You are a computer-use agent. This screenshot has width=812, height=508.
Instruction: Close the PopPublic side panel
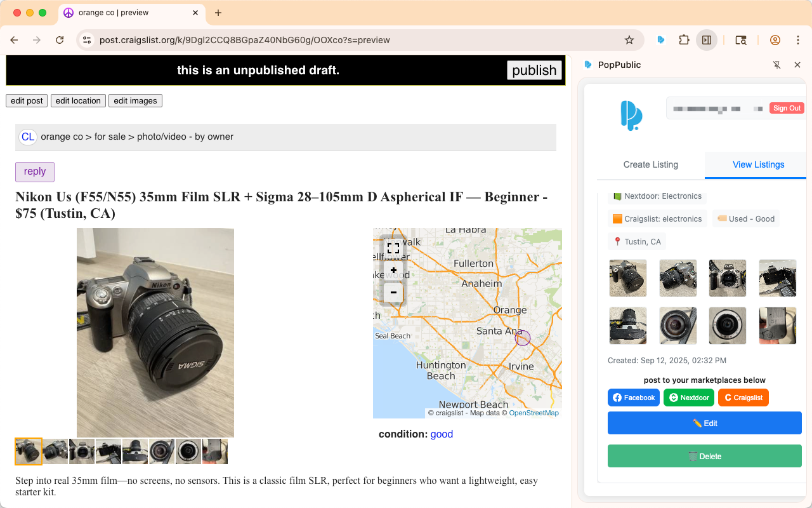[797, 65]
